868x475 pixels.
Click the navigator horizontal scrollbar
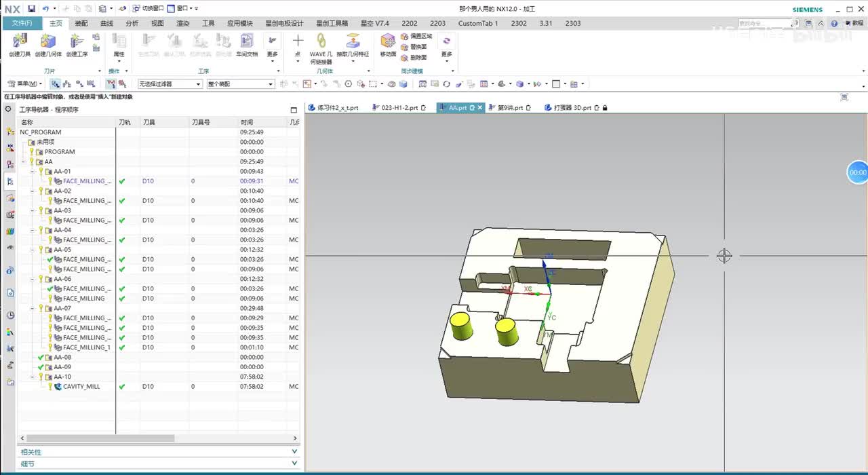102,438
